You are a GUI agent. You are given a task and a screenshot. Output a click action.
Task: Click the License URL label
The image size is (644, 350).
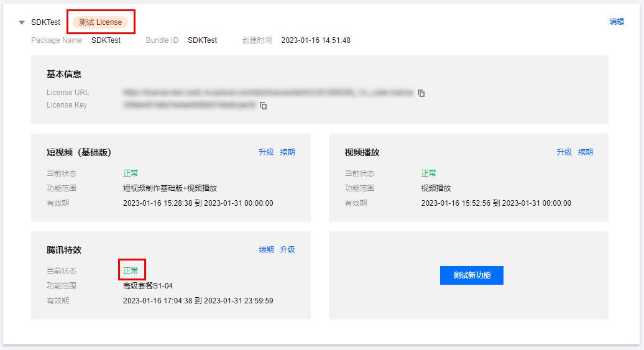68,93
